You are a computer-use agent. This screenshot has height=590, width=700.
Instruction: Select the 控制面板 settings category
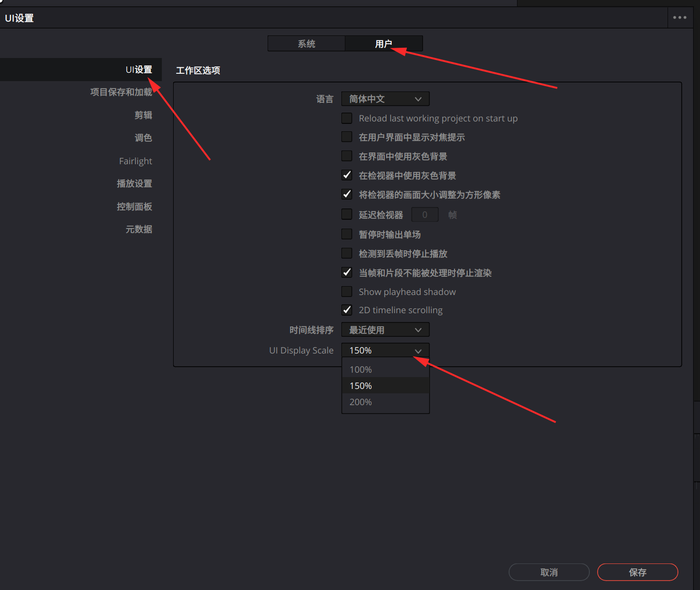point(134,206)
